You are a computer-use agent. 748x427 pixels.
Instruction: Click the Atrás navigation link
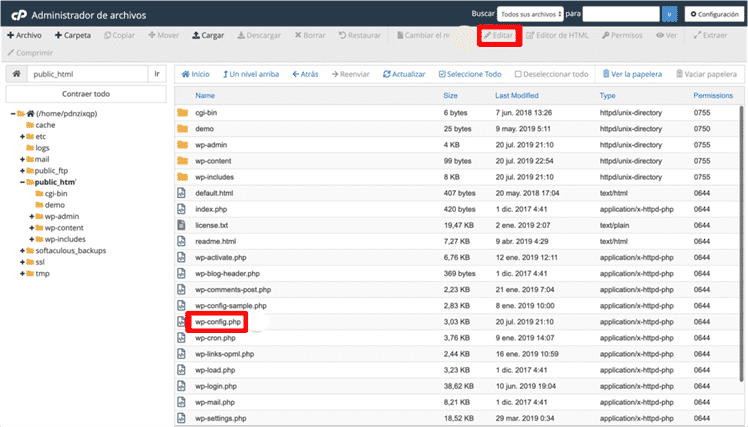305,74
